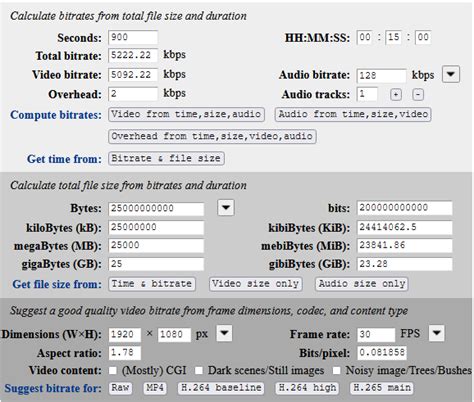Check Dark scenes/Still images option
The width and height of the screenshot is (474, 402).
199,370
